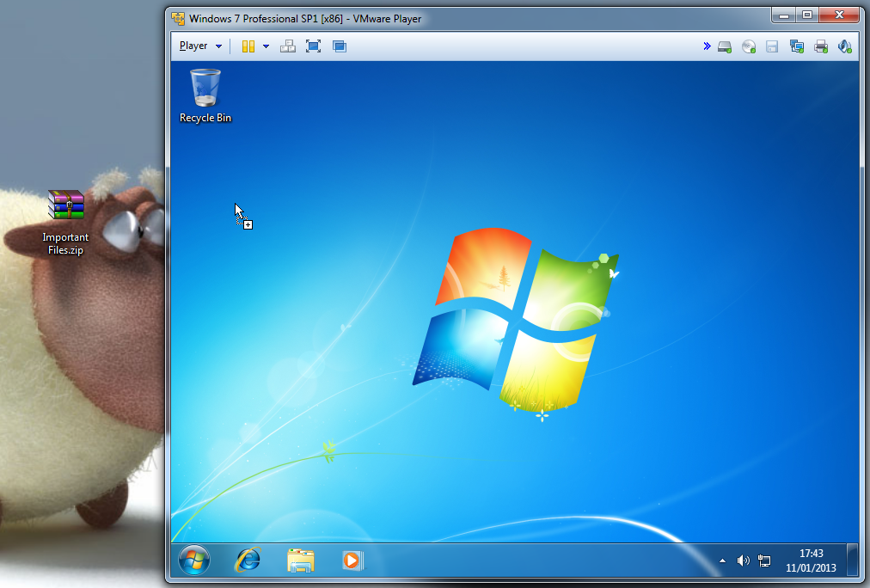
Task: Launch Internet Explorer from the taskbar
Action: (248, 560)
